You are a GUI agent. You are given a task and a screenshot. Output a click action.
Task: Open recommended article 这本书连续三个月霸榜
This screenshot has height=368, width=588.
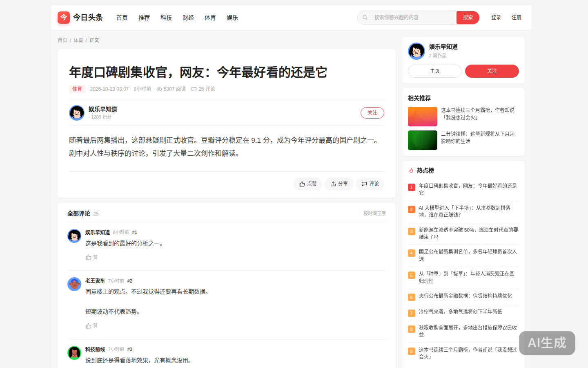[478, 114]
